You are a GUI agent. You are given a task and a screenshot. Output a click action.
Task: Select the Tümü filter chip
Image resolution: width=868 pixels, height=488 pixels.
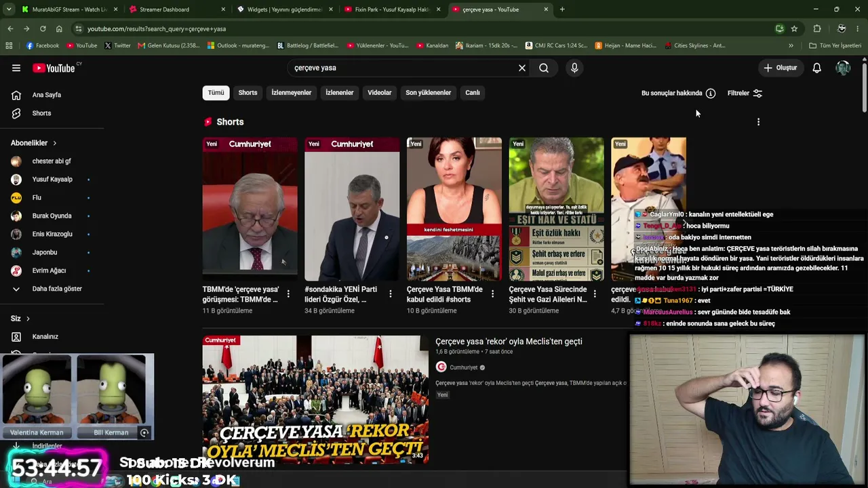pyautogui.click(x=216, y=93)
